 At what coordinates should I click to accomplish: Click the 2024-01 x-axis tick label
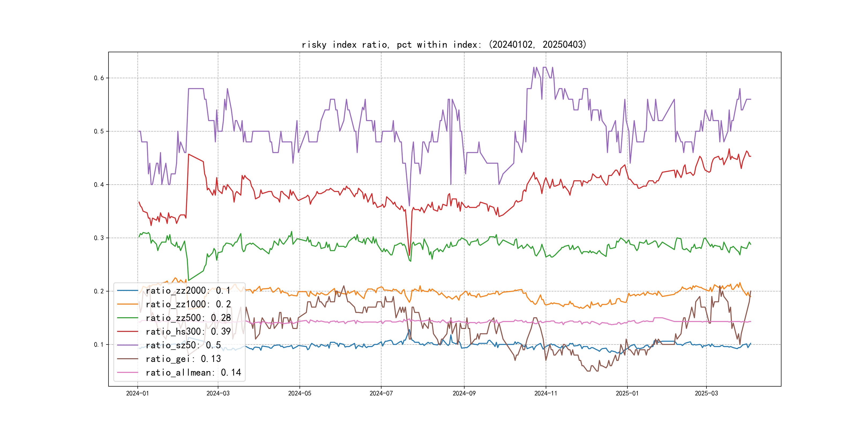point(137,393)
